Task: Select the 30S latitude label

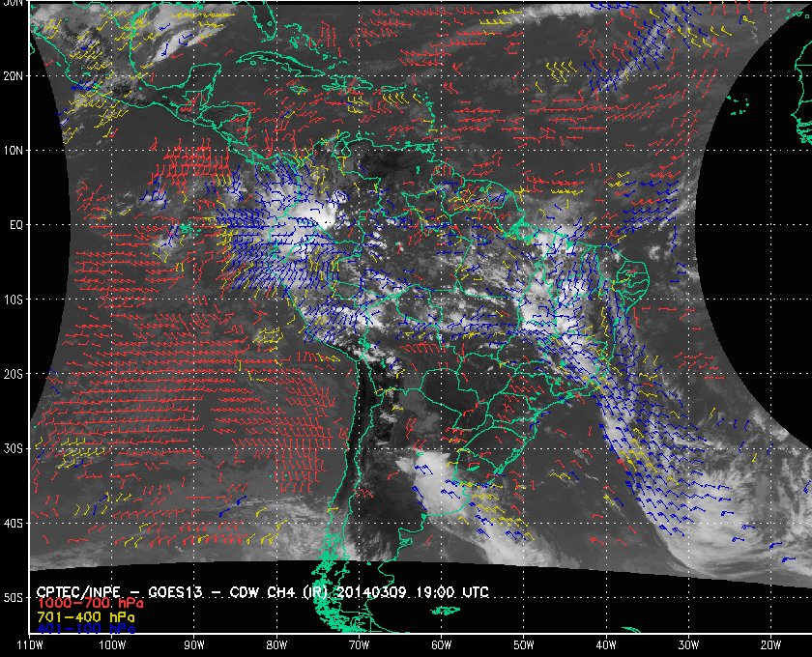Action: [x=14, y=448]
